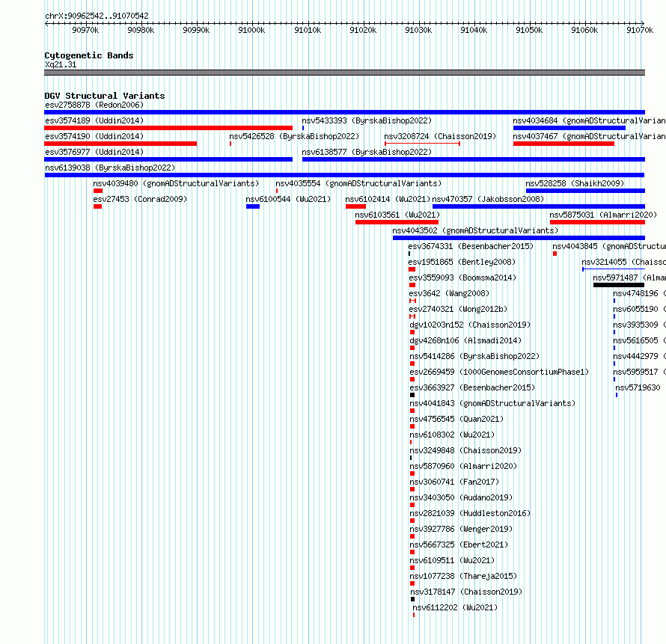The width and height of the screenshot is (666, 644).
Task: Click the 91030k ruler position mark
Action: pyautogui.click(x=418, y=30)
